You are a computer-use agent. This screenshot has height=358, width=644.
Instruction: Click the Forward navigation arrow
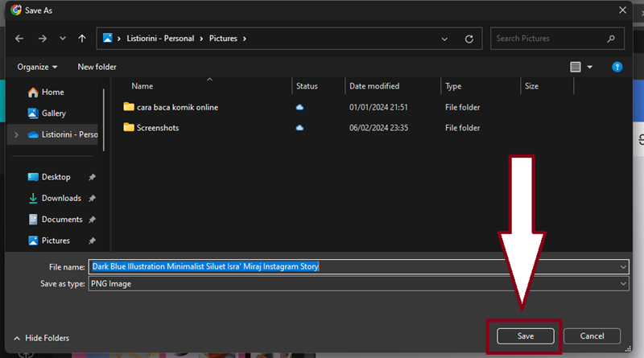point(42,39)
